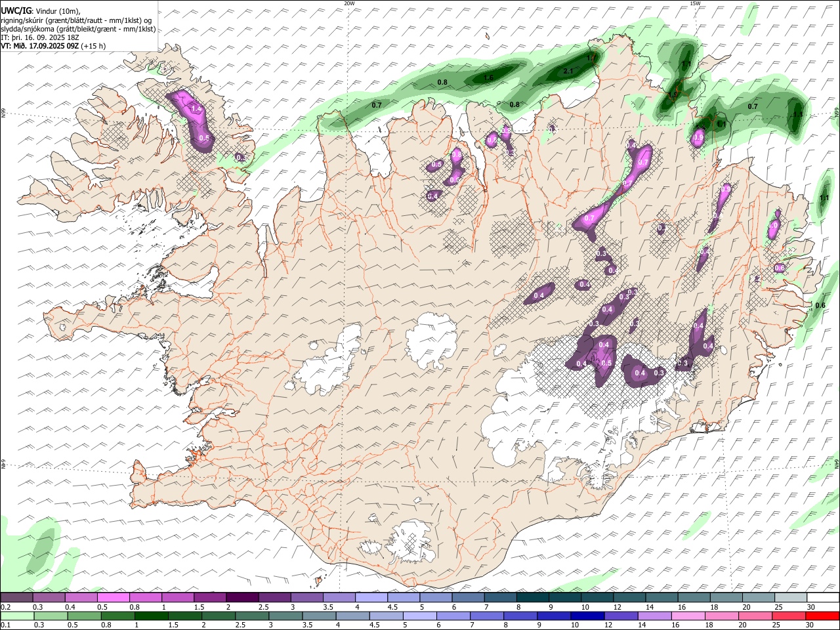Image resolution: width=840 pixels, height=630 pixels.
Task: Click the 'VT: Mið. 17.09.2025 09Z (+15 h)' line
Action: click(53, 46)
